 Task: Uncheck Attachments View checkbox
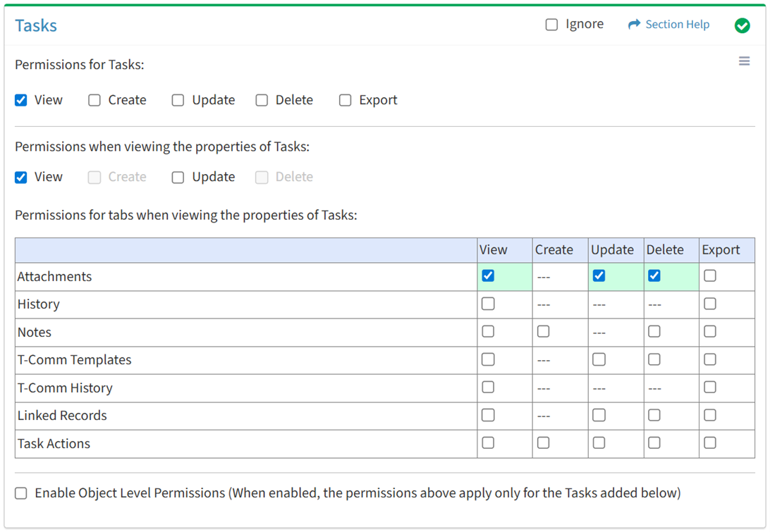pos(488,276)
